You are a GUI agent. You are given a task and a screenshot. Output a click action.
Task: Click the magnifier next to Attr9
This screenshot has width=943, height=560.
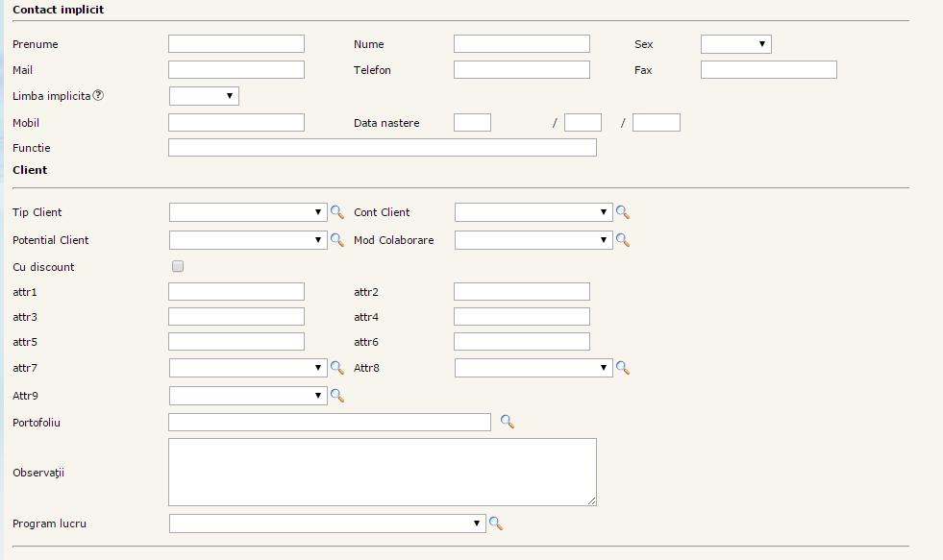[336, 395]
